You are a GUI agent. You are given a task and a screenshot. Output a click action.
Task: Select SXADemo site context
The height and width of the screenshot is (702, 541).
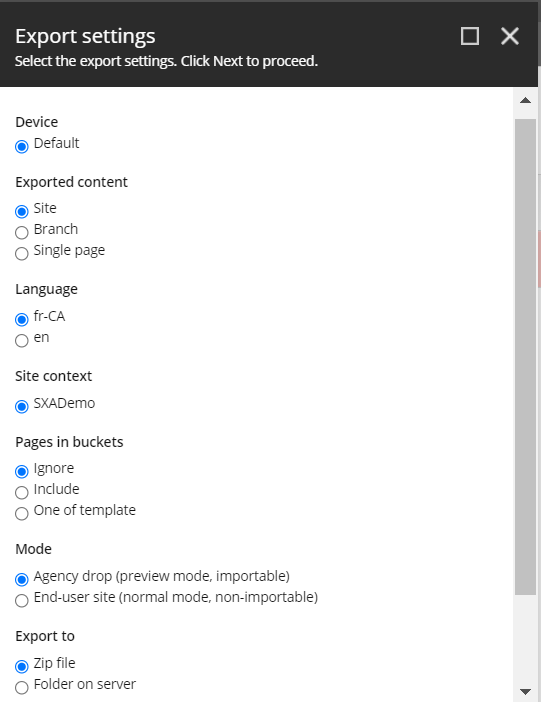[21, 407]
